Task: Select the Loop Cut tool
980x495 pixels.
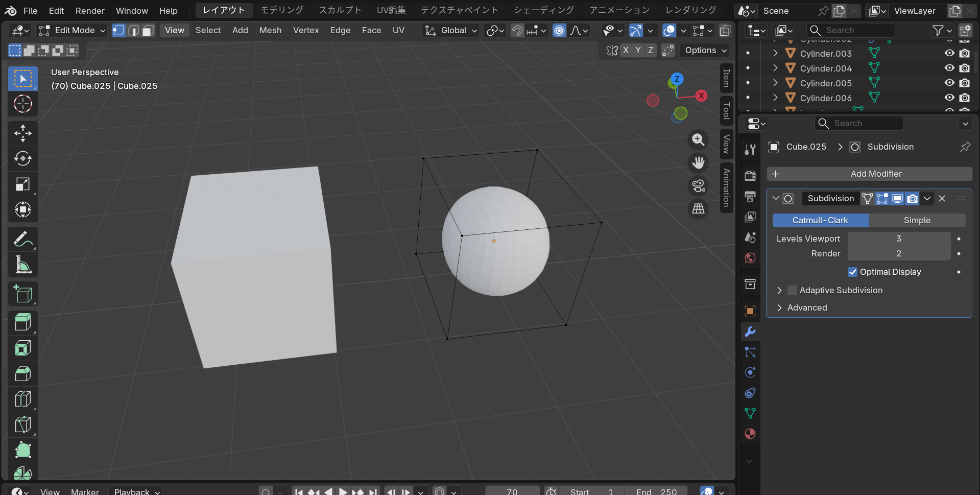Action: [22, 399]
